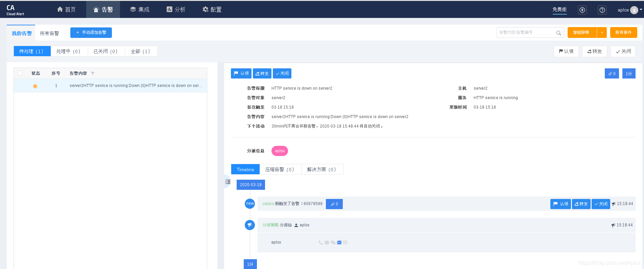Viewport: 644px width, 269px height.
Task: Open the 告警 alerts menu
Action: pos(103,9)
